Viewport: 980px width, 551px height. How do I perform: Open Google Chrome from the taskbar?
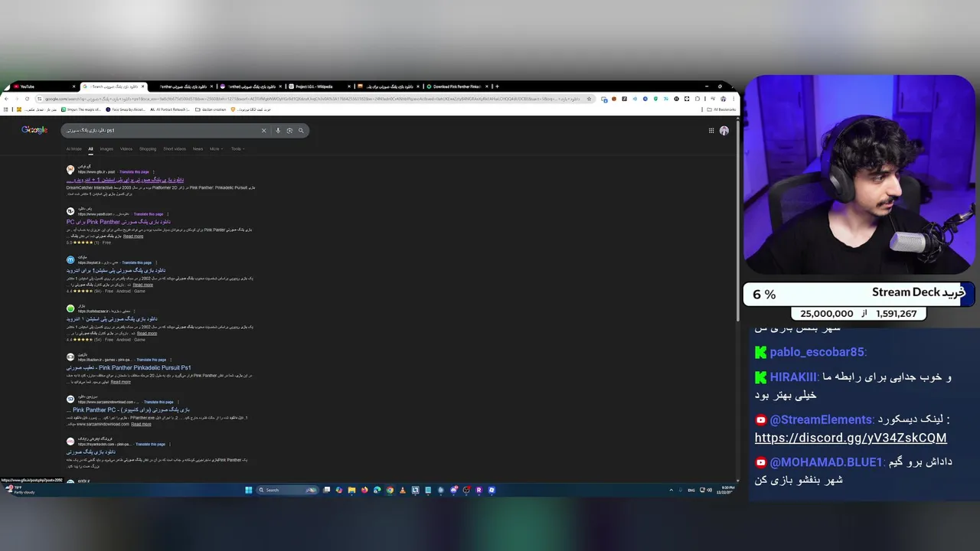pyautogui.click(x=390, y=490)
